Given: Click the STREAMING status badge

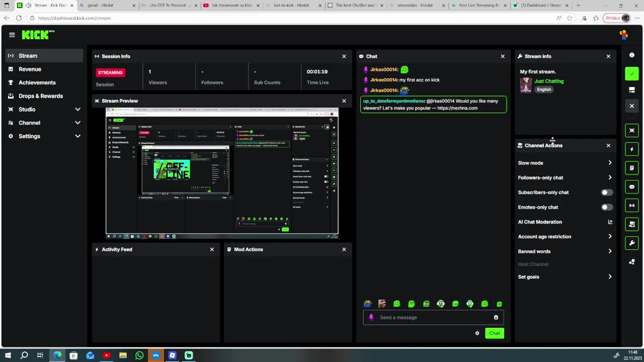Looking at the screenshot, I should (x=110, y=72).
